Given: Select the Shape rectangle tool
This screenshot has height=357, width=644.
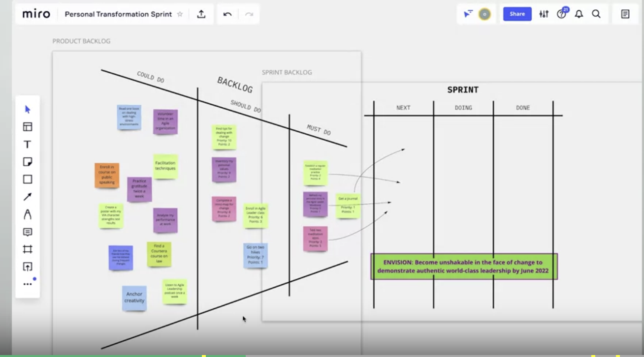Looking at the screenshot, I should tap(28, 179).
